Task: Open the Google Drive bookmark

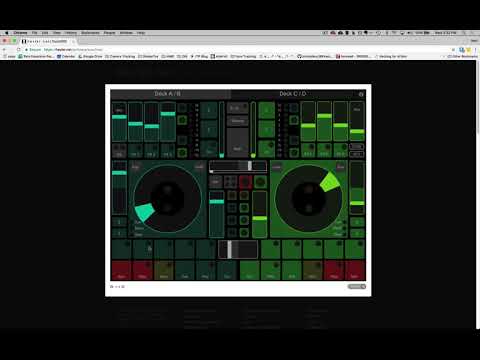Action: tap(90, 56)
